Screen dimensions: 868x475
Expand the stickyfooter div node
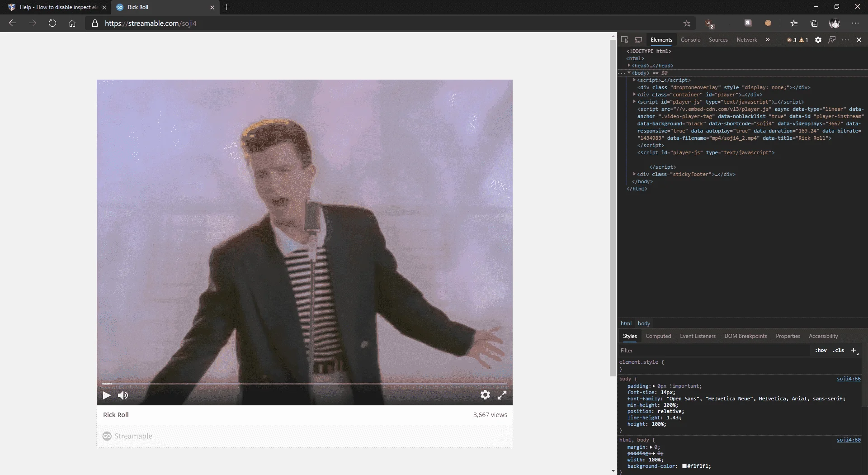click(634, 174)
